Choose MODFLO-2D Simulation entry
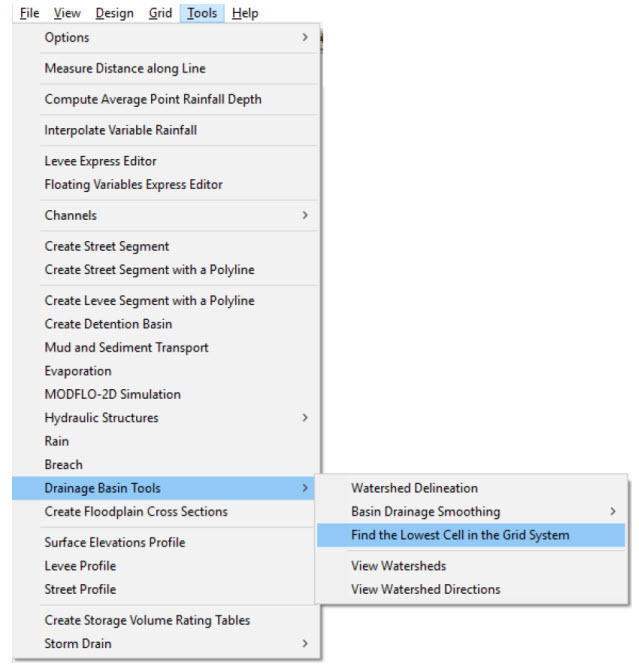This screenshot has width=639, height=664. click(113, 395)
